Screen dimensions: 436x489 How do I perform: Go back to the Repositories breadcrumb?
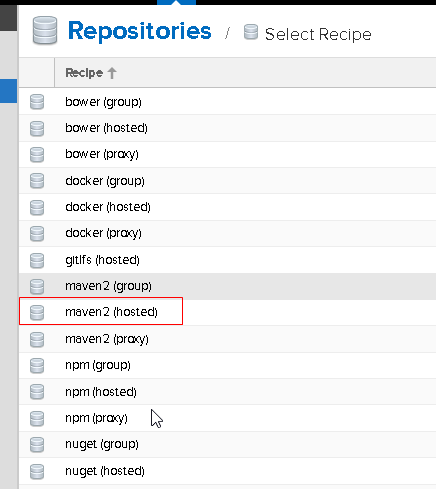pos(139,31)
